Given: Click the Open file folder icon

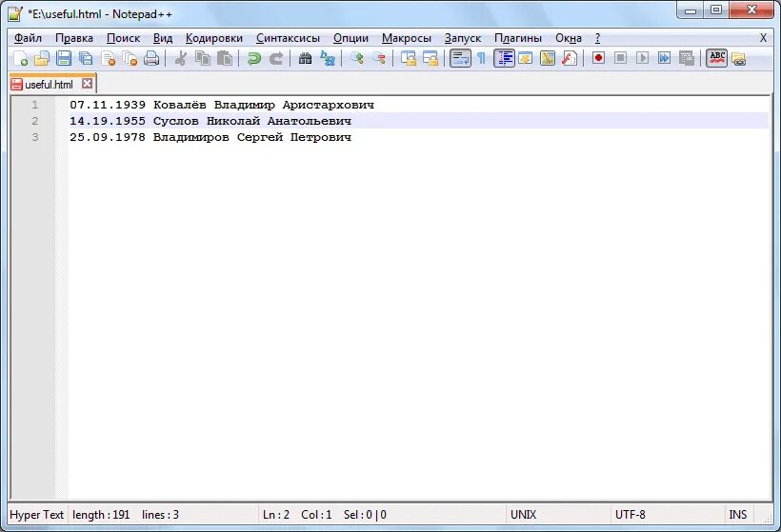Looking at the screenshot, I should coord(42,58).
